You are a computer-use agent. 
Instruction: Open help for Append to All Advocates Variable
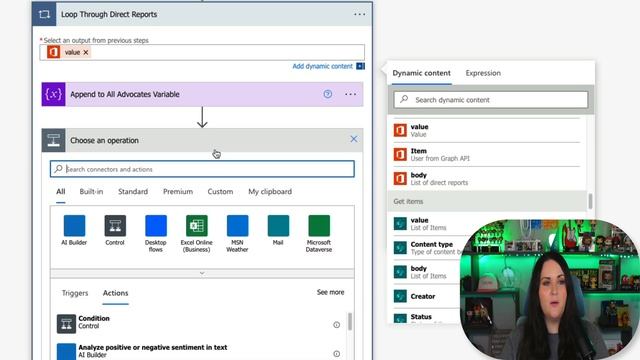327,94
